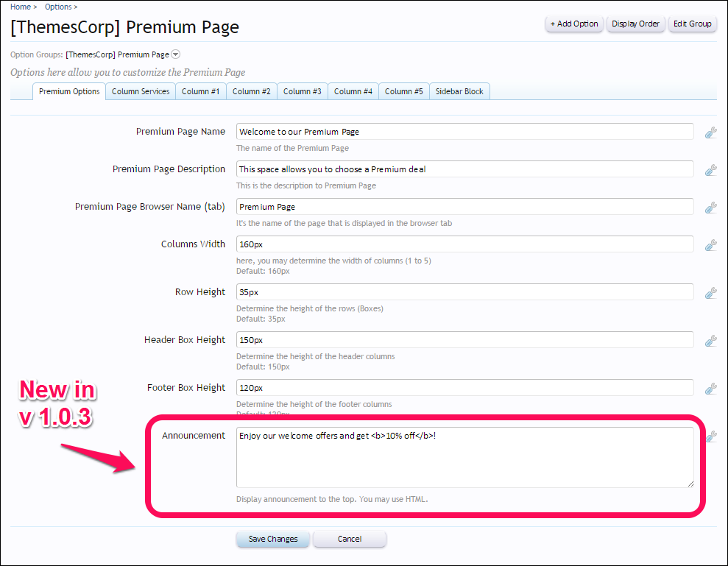This screenshot has height=566, width=728.
Task: Click into the Premium Page Description field
Action: [x=464, y=169]
